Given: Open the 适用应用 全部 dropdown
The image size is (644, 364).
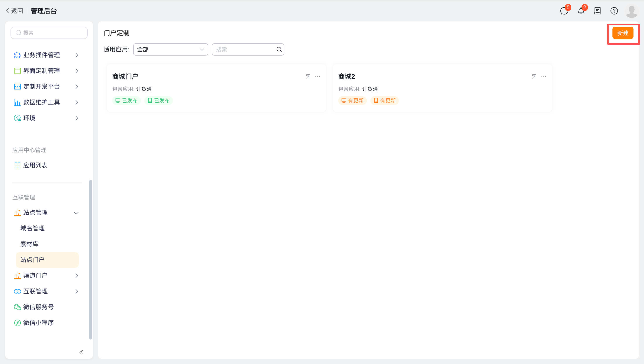Looking at the screenshot, I should pyautogui.click(x=170, y=49).
